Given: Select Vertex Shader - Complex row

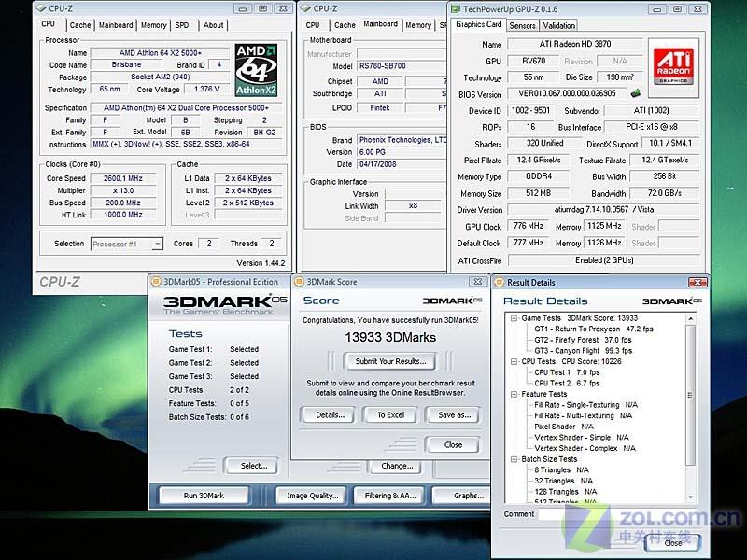Looking at the screenshot, I should pyautogui.click(x=585, y=449).
